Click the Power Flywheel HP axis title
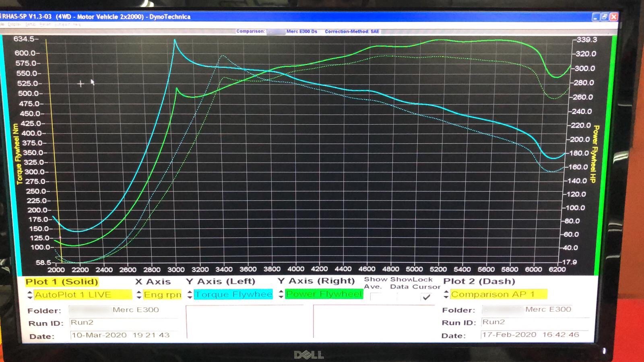 (594, 154)
